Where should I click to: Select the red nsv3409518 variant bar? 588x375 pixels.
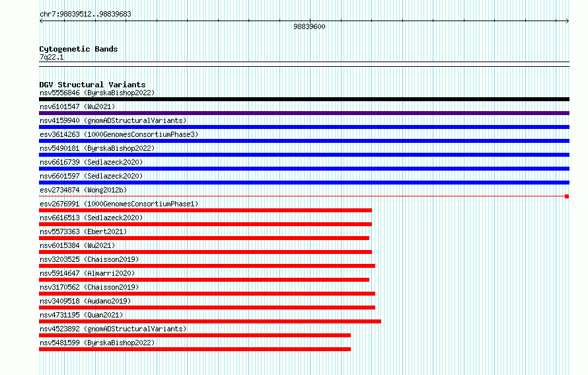(207, 308)
